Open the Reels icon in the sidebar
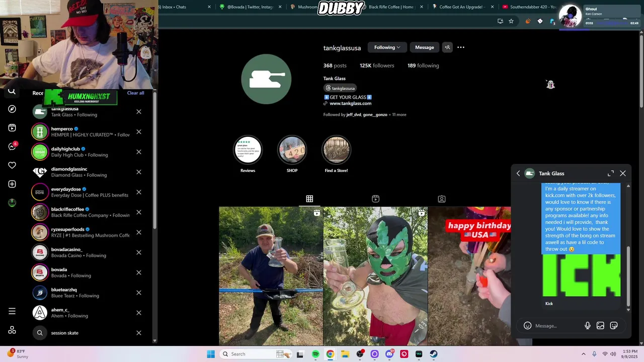This screenshot has width=644, height=362. (12, 128)
